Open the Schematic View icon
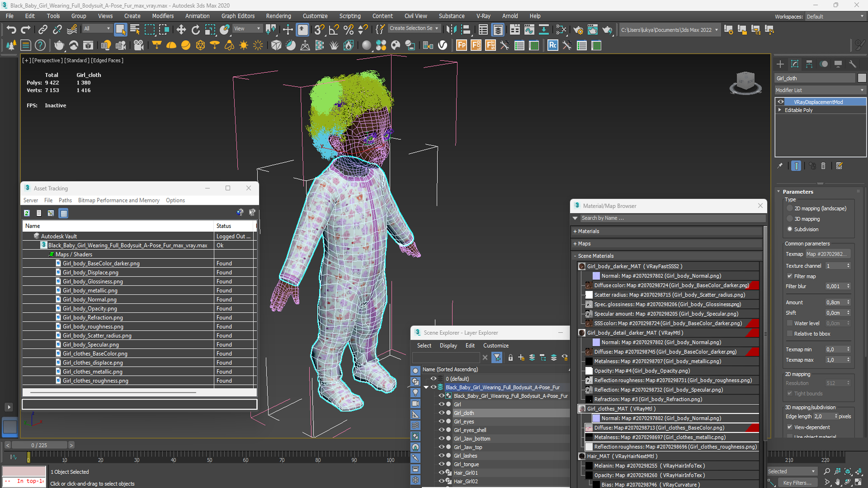The width and height of the screenshot is (868, 488). [543, 30]
